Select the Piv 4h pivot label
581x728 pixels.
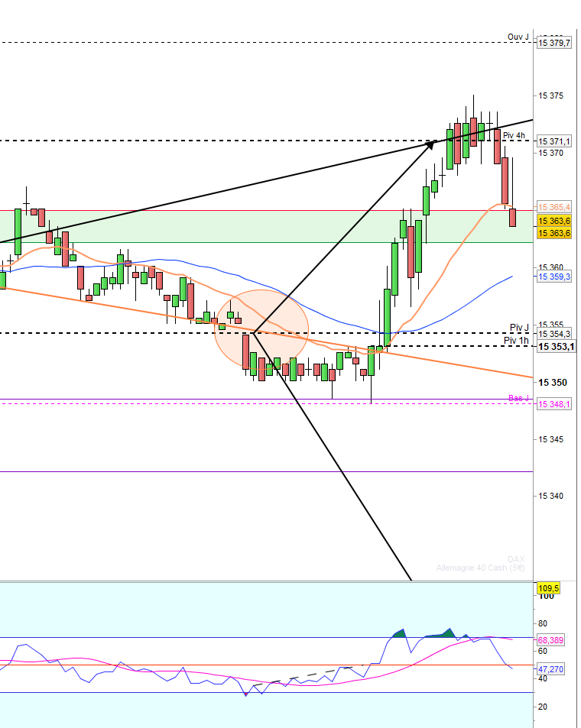[514, 135]
